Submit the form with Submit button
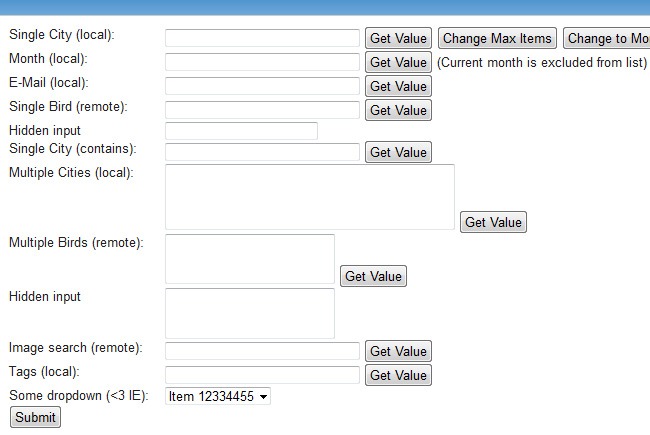650x435 pixels. pyautogui.click(x=35, y=417)
